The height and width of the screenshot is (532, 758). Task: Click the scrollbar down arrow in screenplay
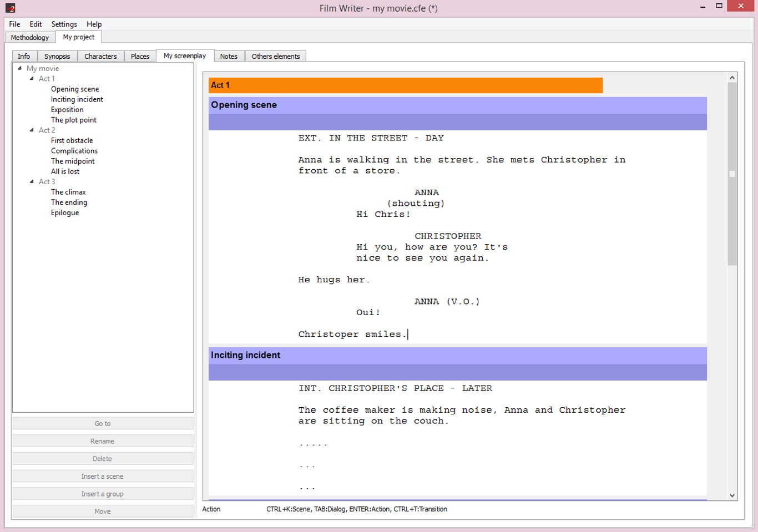pyautogui.click(x=732, y=495)
